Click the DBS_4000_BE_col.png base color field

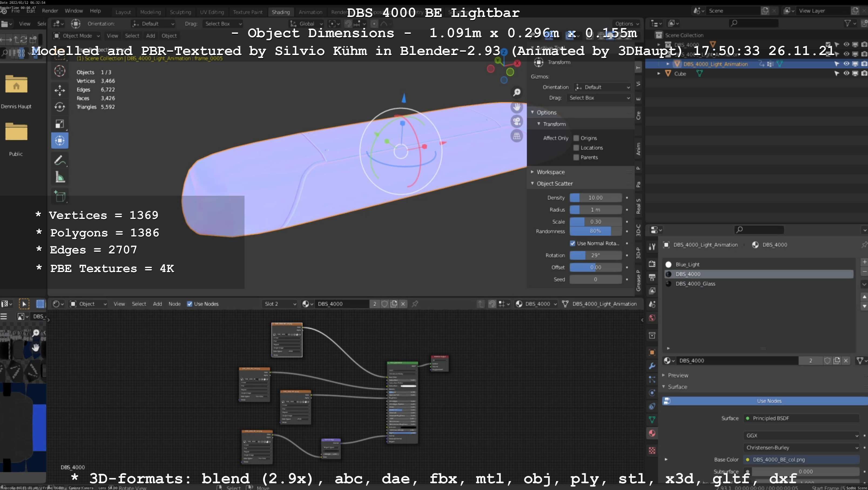coord(801,460)
